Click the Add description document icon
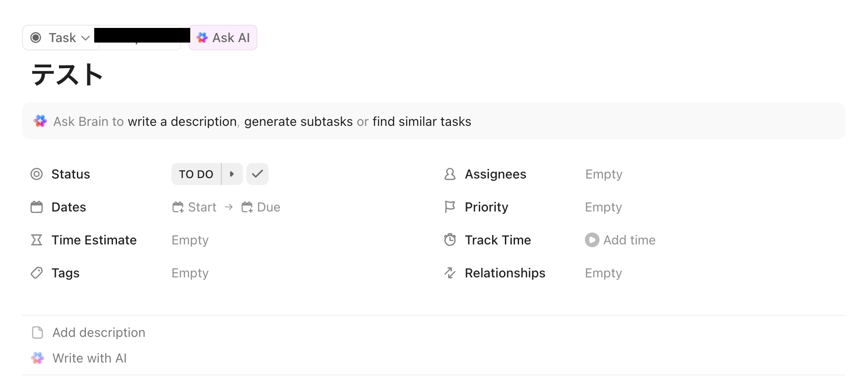 point(38,332)
